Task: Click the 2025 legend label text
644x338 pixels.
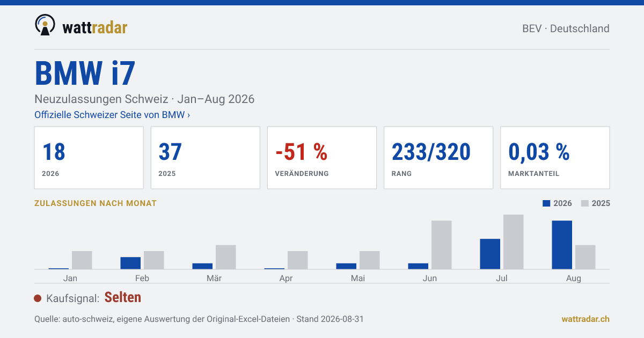Action: [x=601, y=203]
